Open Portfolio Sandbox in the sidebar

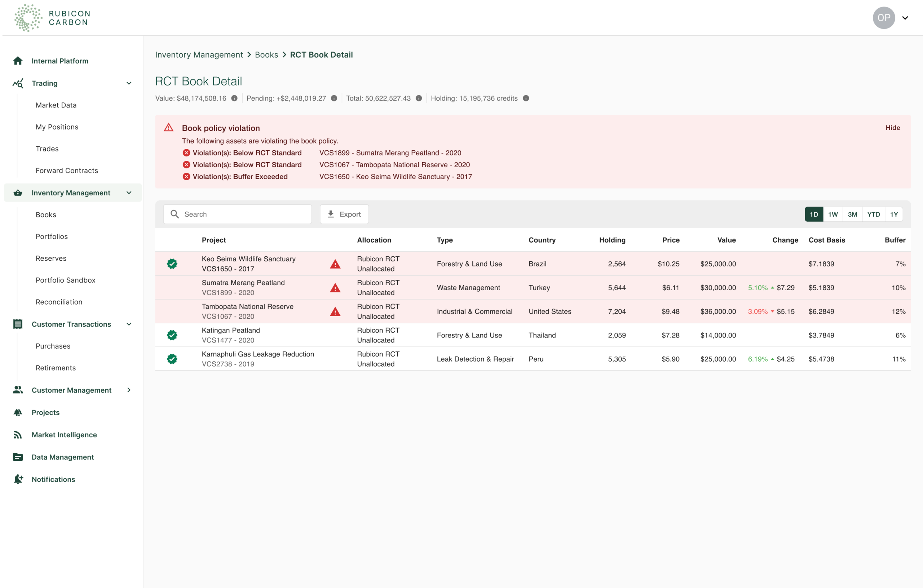click(66, 280)
